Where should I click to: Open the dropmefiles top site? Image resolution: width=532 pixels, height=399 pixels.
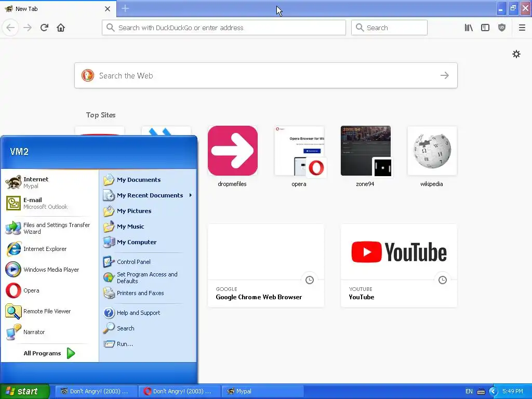232,156
